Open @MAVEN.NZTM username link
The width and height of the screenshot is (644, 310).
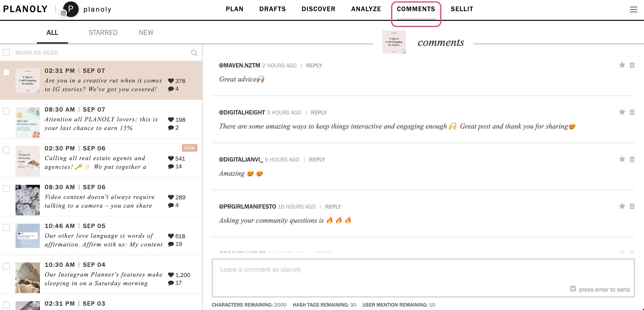pyautogui.click(x=239, y=65)
